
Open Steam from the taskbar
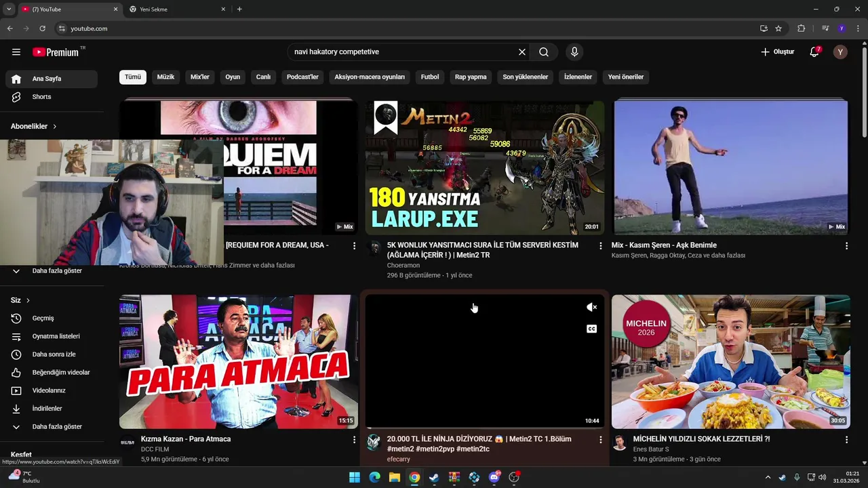tap(434, 477)
